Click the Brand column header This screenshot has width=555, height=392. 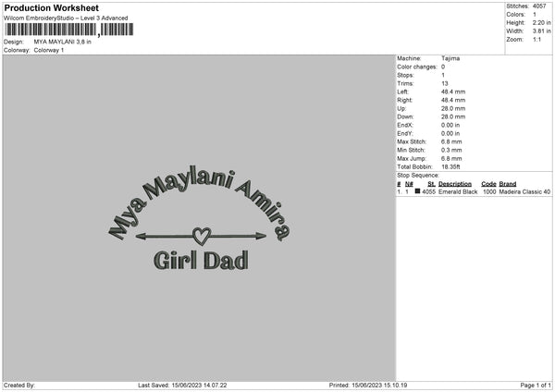pyautogui.click(x=508, y=184)
